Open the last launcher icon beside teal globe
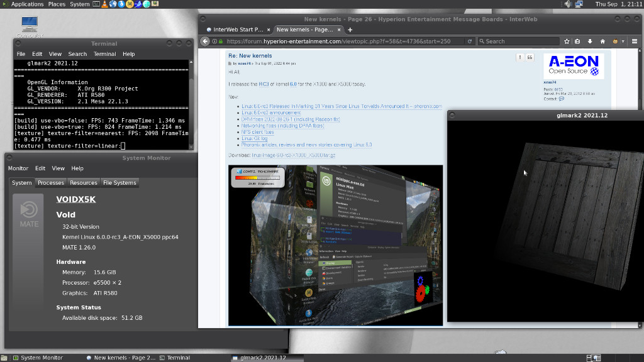644x362 pixels. [155, 4]
